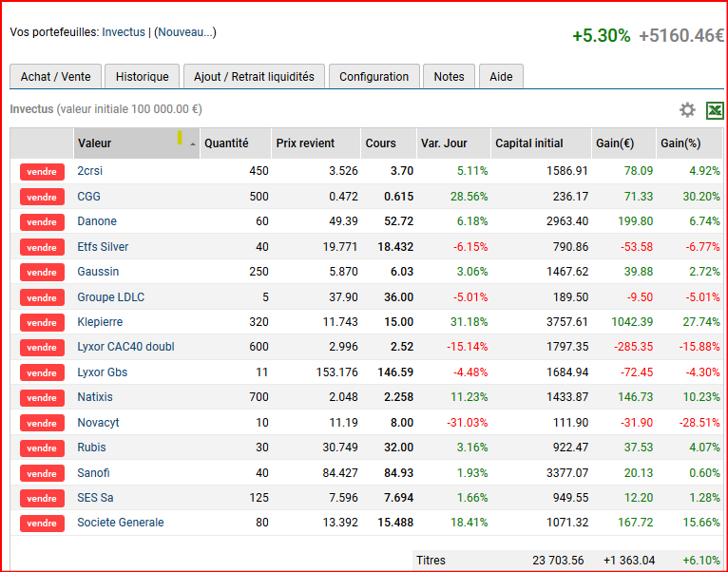The width and height of the screenshot is (728, 572).
Task: Sell the Lyxor Gbs position
Action: [x=42, y=372]
